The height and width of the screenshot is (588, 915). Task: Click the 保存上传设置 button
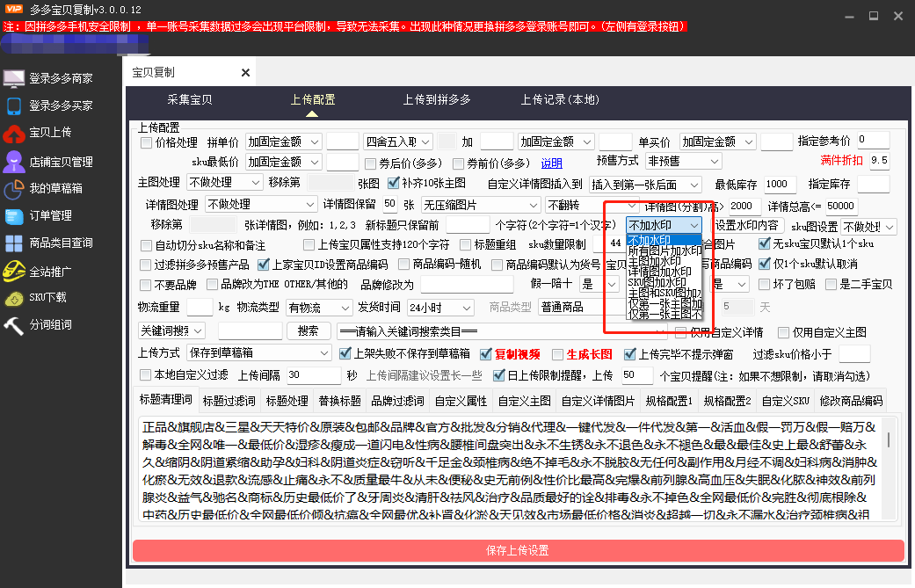pyautogui.click(x=518, y=550)
